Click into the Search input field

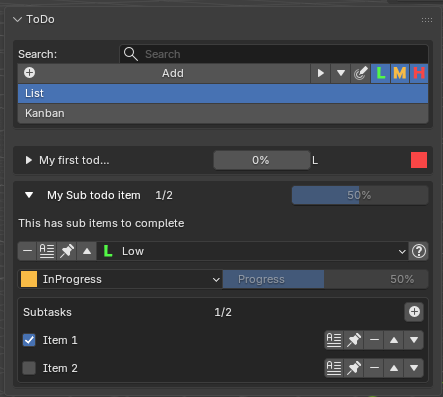(274, 54)
